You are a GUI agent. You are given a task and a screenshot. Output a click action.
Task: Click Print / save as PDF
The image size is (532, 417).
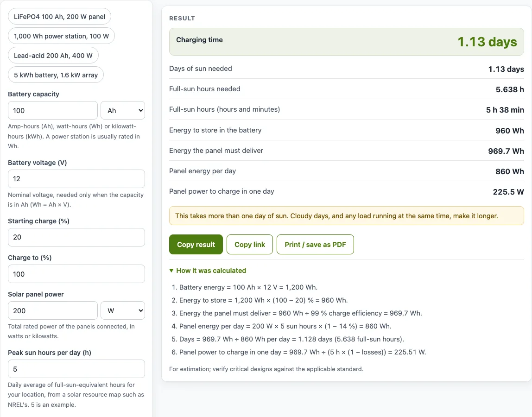(x=315, y=244)
